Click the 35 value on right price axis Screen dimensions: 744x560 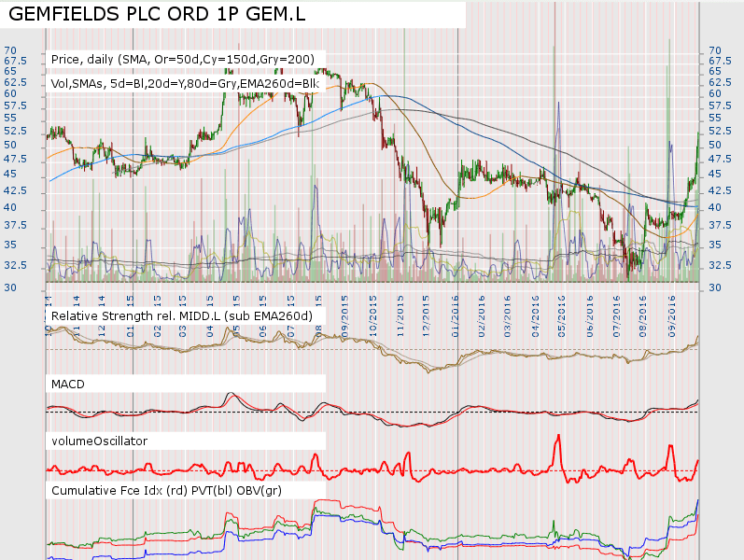714,245
